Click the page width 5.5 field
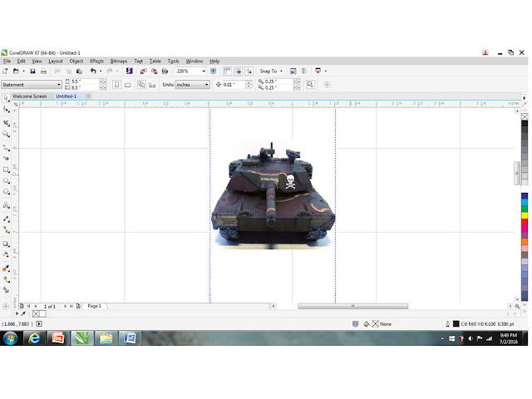This screenshot has height=399, width=532. tap(84, 81)
